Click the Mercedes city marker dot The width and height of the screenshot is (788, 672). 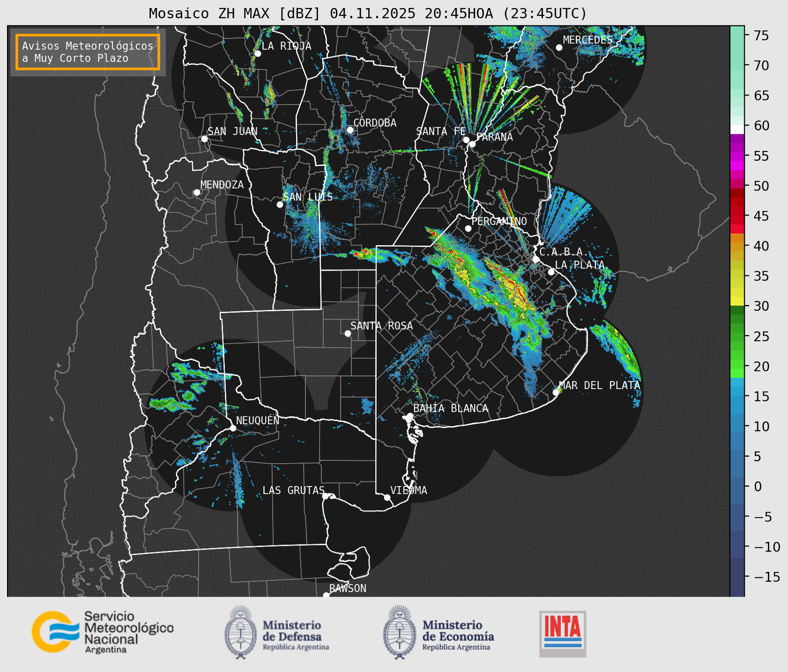pyautogui.click(x=559, y=48)
